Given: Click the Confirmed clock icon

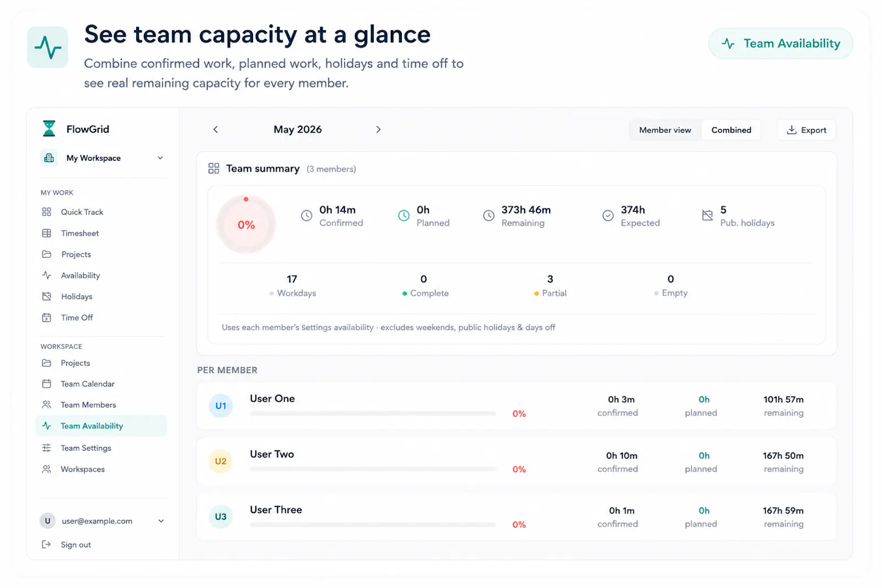Looking at the screenshot, I should pyautogui.click(x=306, y=216).
